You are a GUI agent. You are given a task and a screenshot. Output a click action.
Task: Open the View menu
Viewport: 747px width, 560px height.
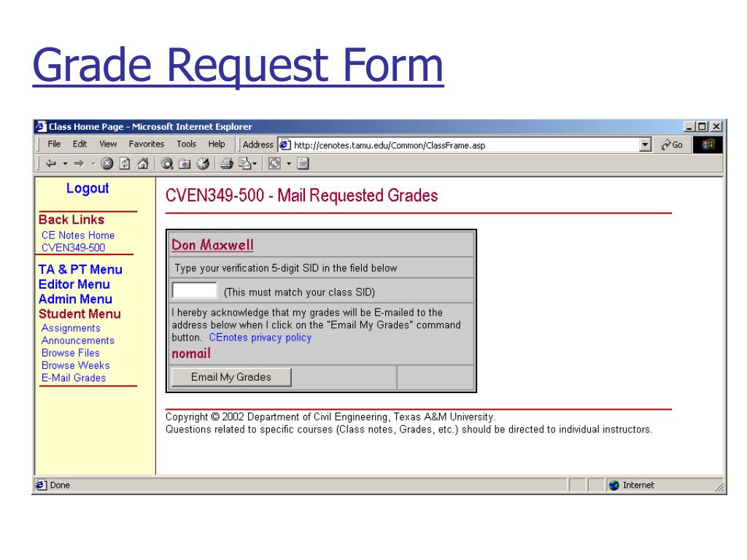tap(108, 144)
